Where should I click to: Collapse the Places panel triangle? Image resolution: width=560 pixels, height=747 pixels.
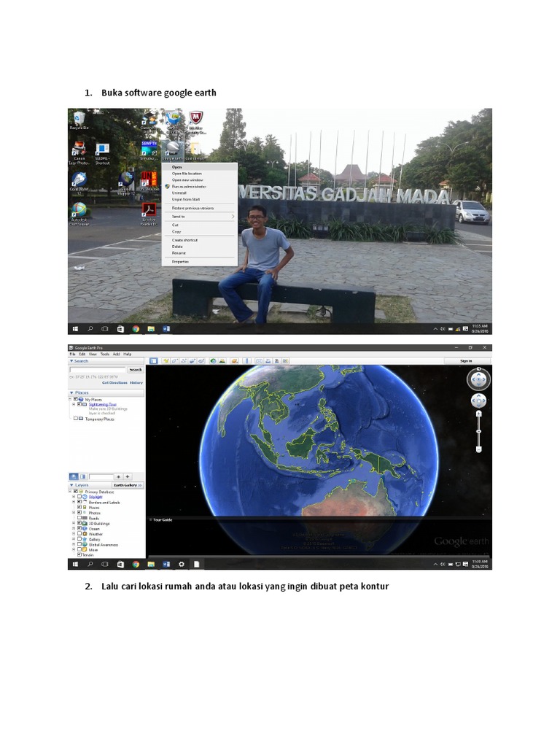[71, 392]
